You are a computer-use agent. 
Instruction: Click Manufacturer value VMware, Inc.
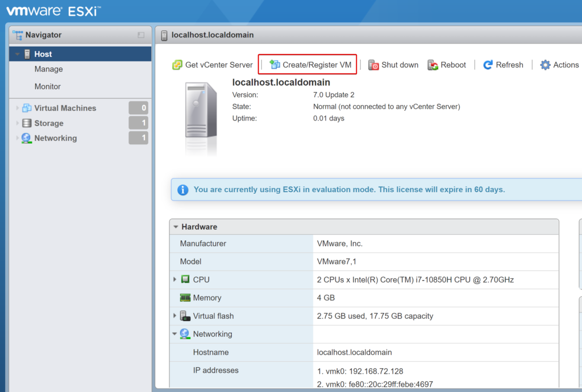click(x=340, y=244)
